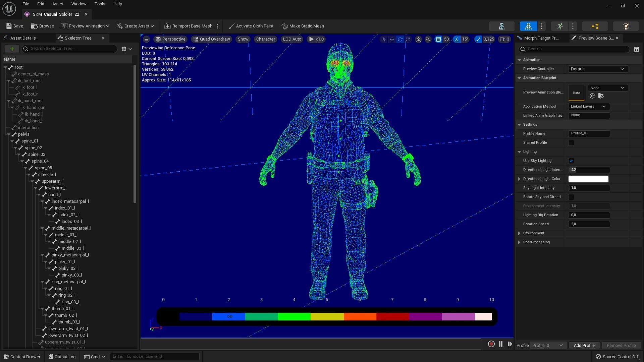Toggle Rotate Sky and Directional Lighting checkbox
Image resolution: width=644 pixels, height=362 pixels.
tap(571, 197)
